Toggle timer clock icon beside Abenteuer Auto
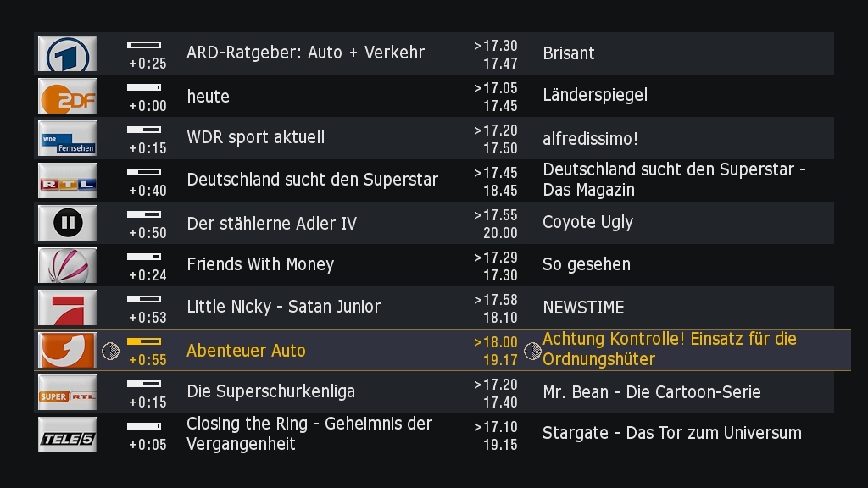 tap(111, 351)
